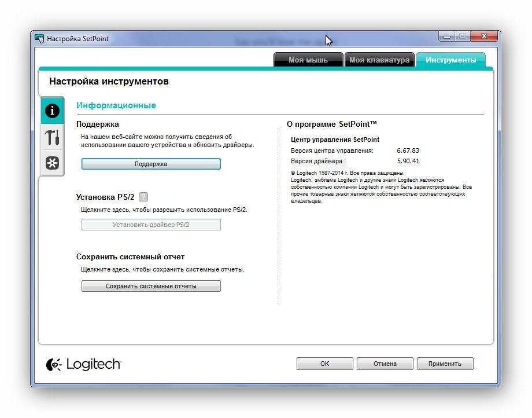Click the Сохранить системный отчет heading

(x=130, y=256)
